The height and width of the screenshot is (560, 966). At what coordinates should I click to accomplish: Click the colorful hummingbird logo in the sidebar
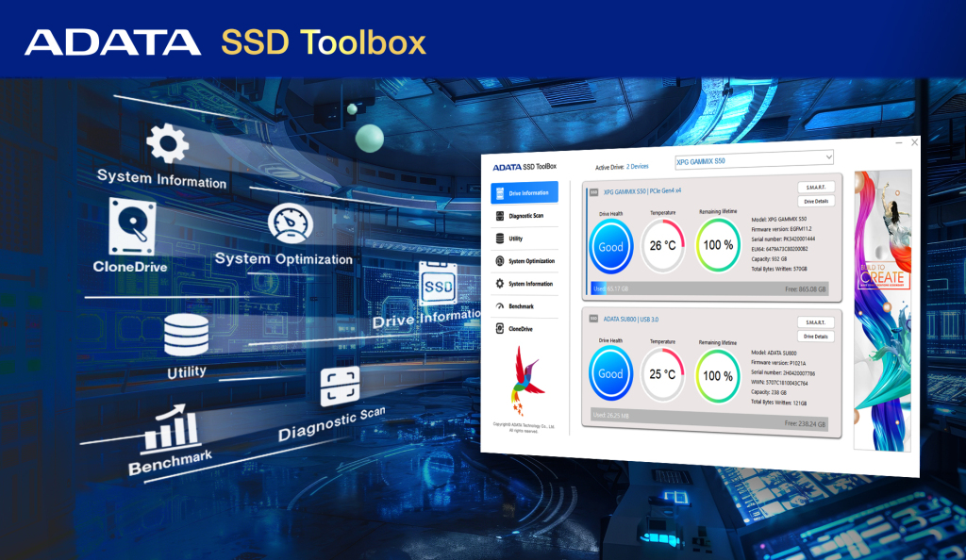pos(526,380)
